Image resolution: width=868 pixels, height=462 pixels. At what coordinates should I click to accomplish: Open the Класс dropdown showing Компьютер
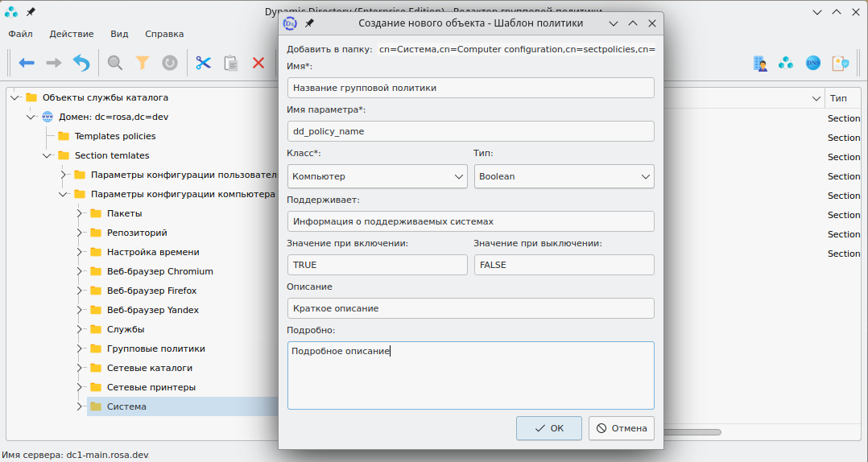coord(377,176)
